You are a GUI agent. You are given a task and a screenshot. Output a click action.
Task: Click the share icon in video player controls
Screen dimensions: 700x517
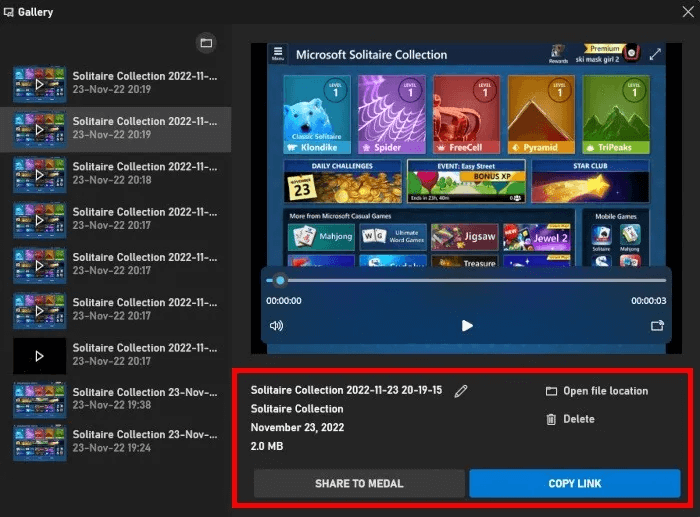(x=657, y=325)
